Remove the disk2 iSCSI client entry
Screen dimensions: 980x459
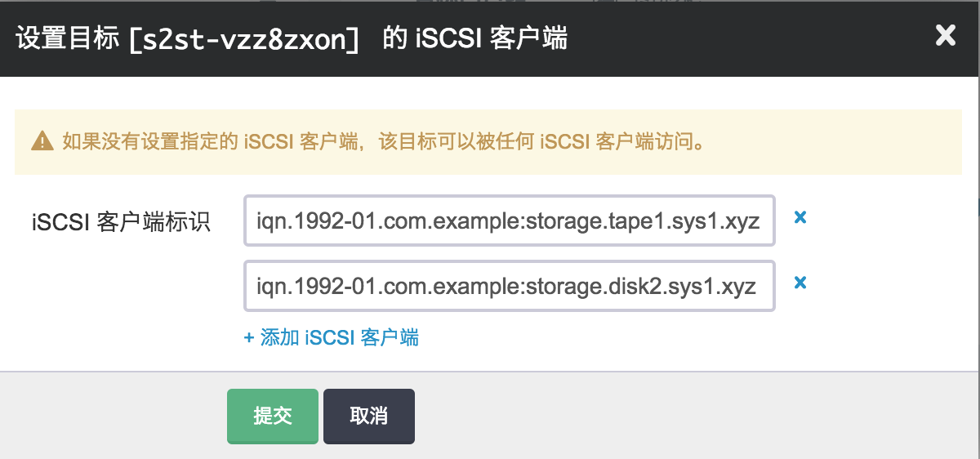(x=800, y=283)
